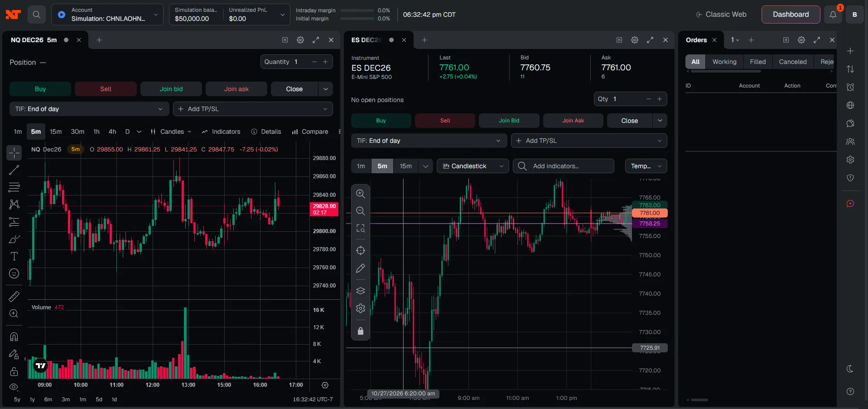Open the help question mark icon

point(850,391)
